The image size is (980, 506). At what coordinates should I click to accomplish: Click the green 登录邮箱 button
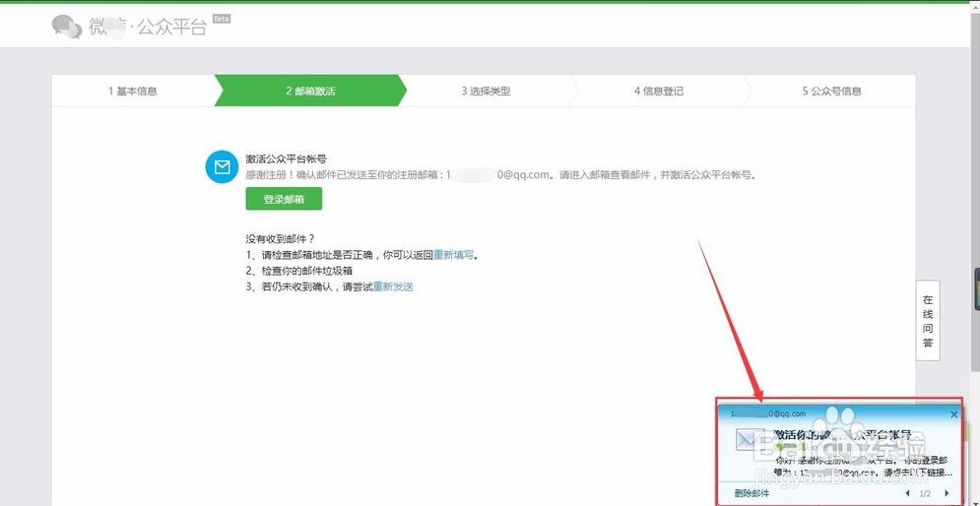coord(284,199)
